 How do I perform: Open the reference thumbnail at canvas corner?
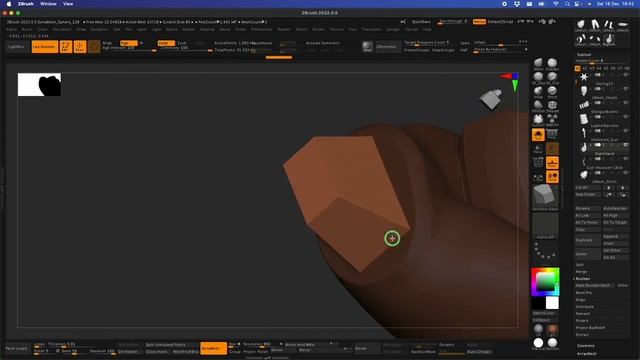39,84
